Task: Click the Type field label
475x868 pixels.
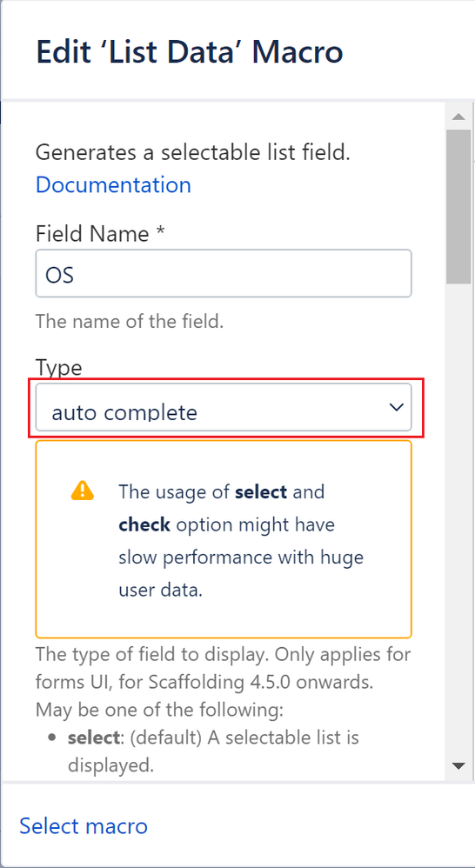Action: click(58, 367)
